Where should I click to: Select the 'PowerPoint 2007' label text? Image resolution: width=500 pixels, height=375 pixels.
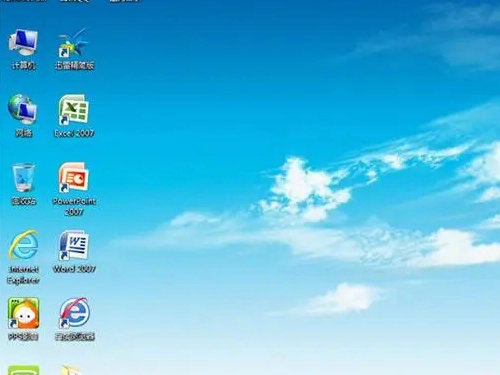[74, 206]
